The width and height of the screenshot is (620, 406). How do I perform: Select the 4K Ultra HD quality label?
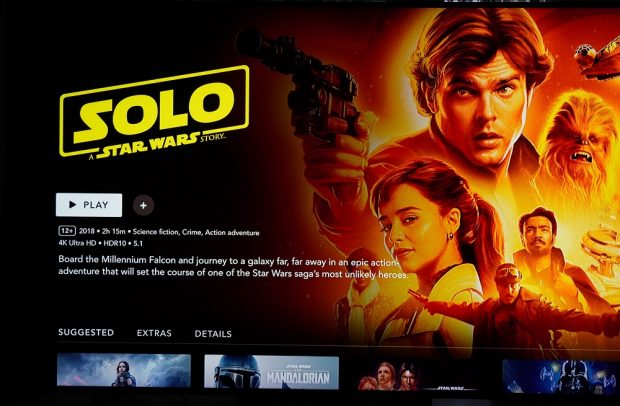pyautogui.click(x=78, y=243)
